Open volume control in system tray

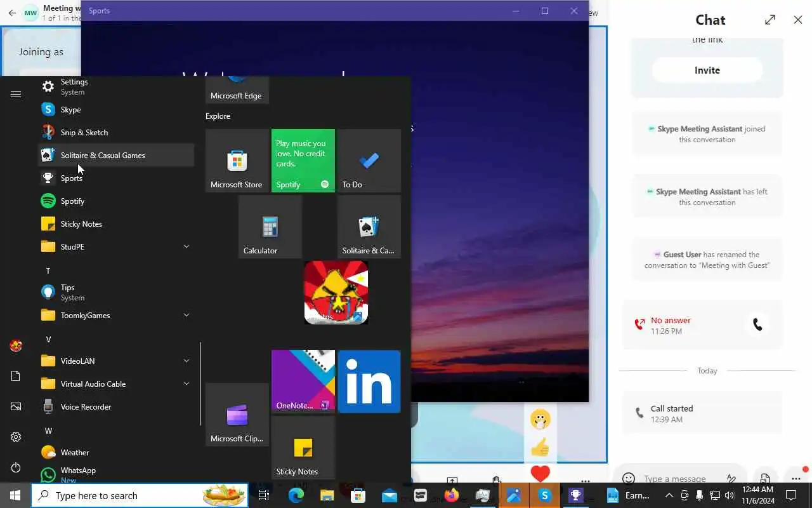[x=730, y=495]
